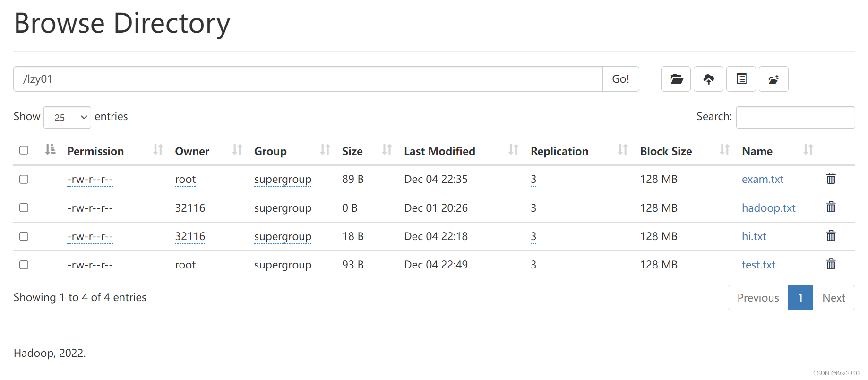Image resolution: width=868 pixels, height=380 pixels.
Task: Click the Permission column header
Action: point(95,151)
